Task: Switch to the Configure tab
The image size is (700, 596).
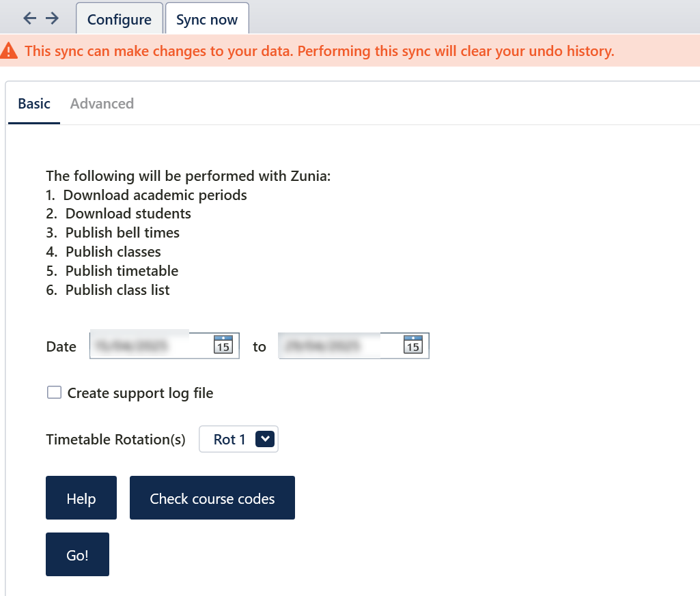Action: pos(120,19)
